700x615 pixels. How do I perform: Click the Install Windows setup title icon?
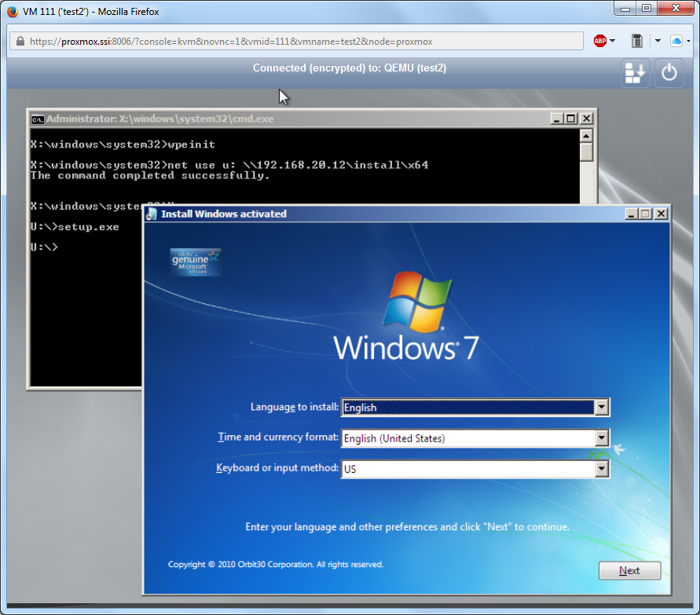[152, 214]
